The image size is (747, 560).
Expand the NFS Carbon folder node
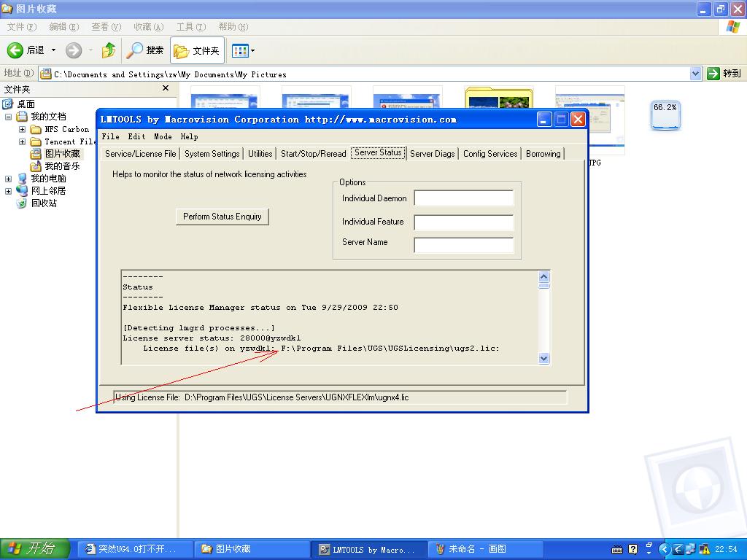(22, 129)
